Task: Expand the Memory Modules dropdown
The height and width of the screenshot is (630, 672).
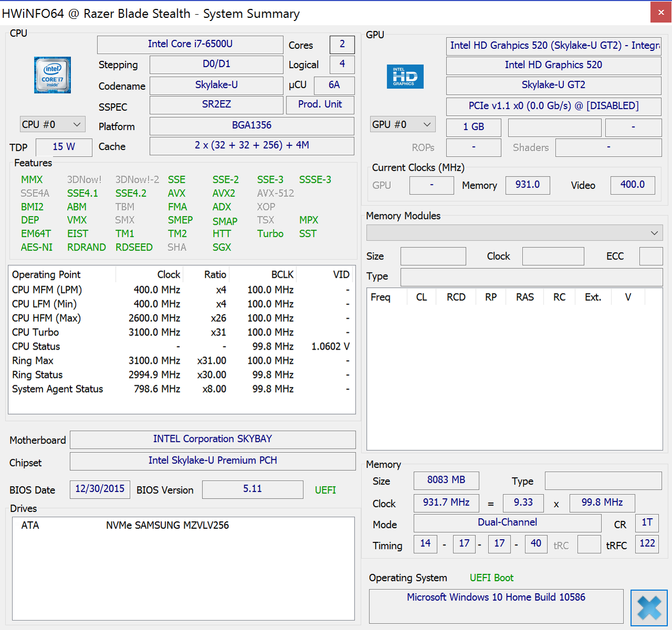Action: 514,233
